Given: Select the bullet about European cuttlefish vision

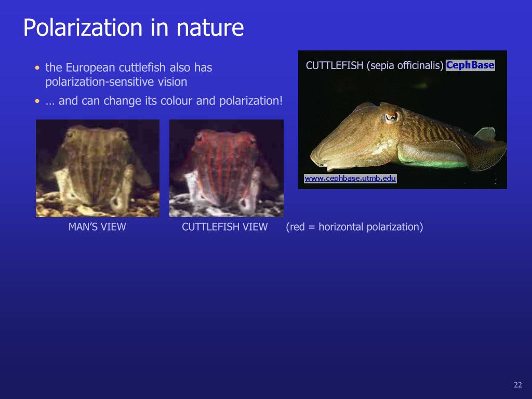Looking at the screenshot, I should pos(129,75).
